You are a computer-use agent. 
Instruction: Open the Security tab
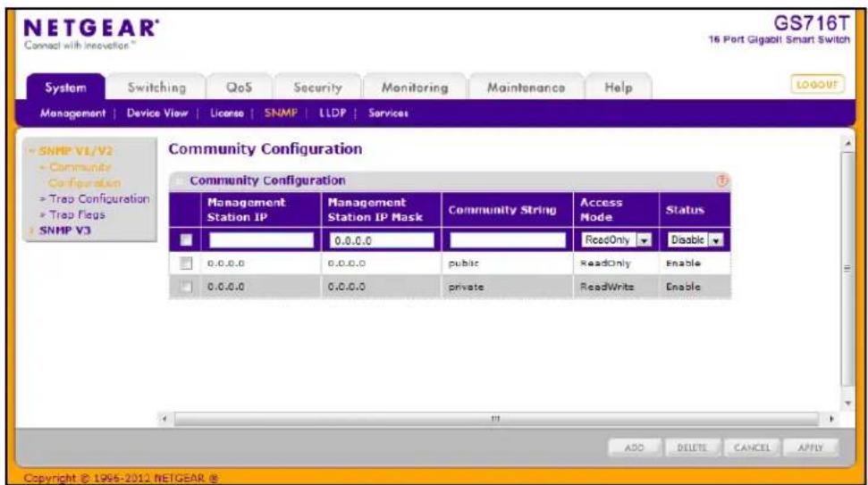317,88
